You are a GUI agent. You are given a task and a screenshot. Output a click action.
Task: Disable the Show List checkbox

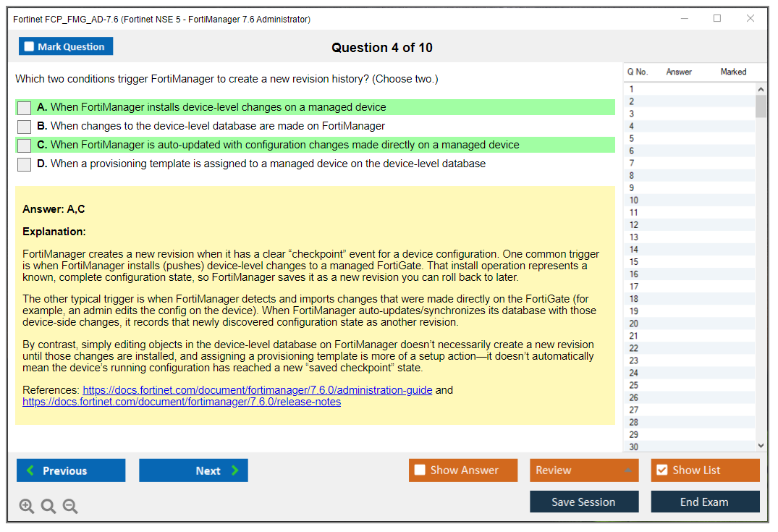(x=661, y=470)
